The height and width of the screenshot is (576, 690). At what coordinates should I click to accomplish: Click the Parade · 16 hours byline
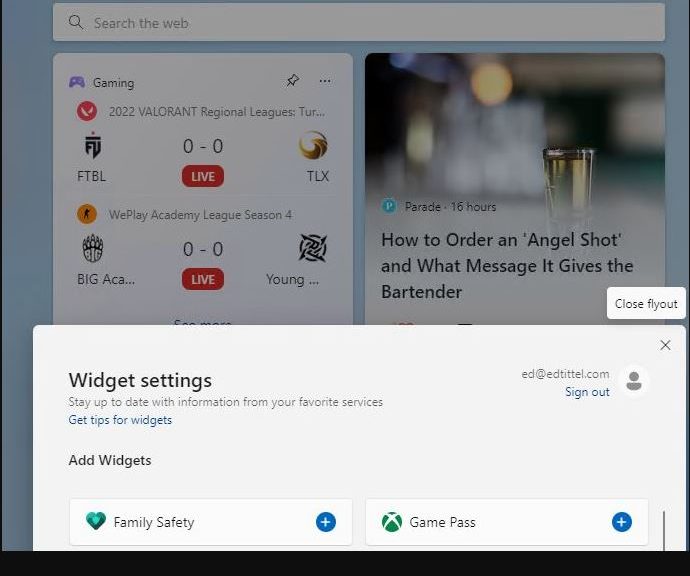[451, 206]
